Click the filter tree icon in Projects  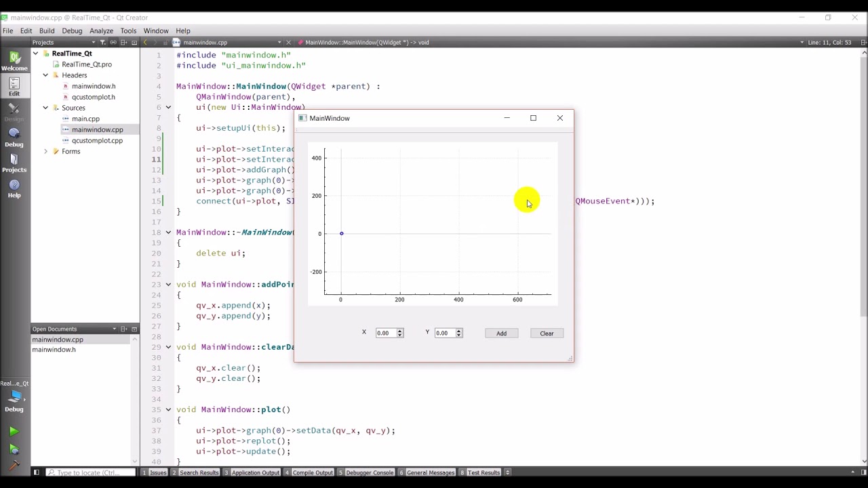tap(103, 42)
